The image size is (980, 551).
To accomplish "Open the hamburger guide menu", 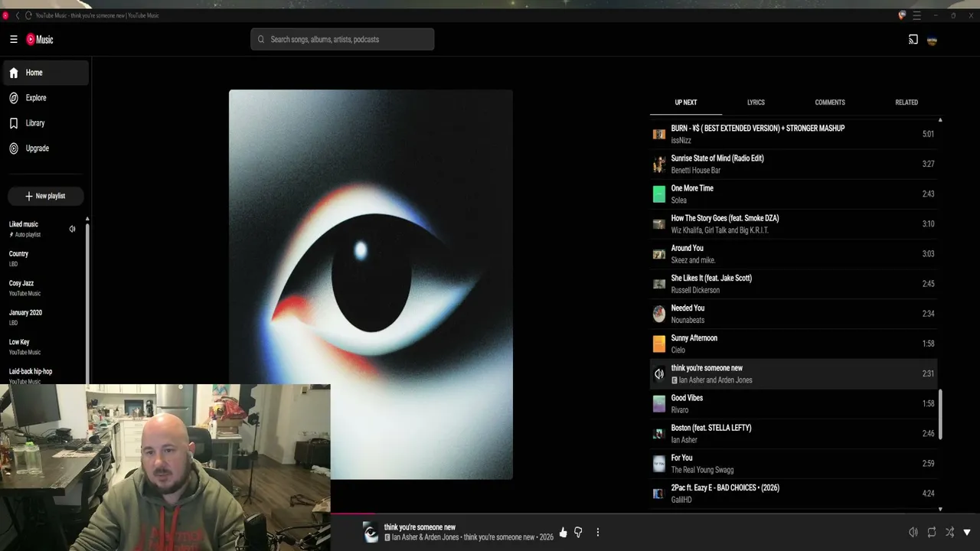I will 14,40.
